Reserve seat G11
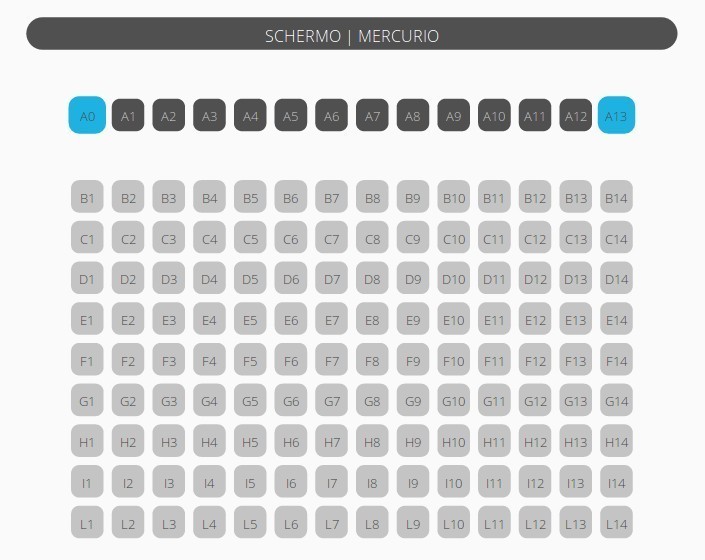The image size is (705, 560). point(494,402)
